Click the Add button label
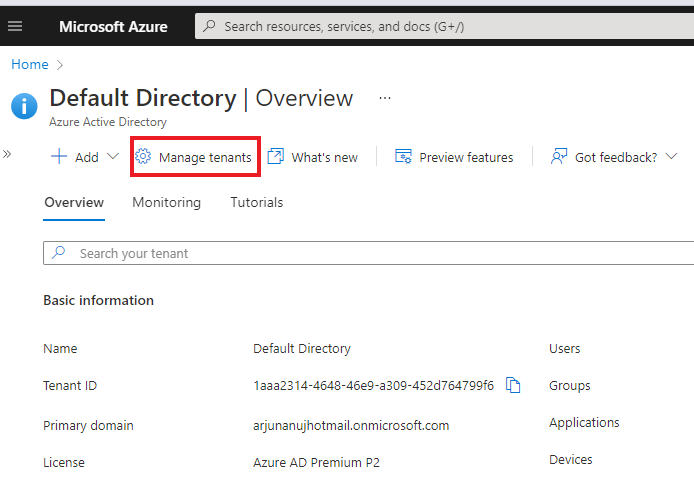 [87, 157]
